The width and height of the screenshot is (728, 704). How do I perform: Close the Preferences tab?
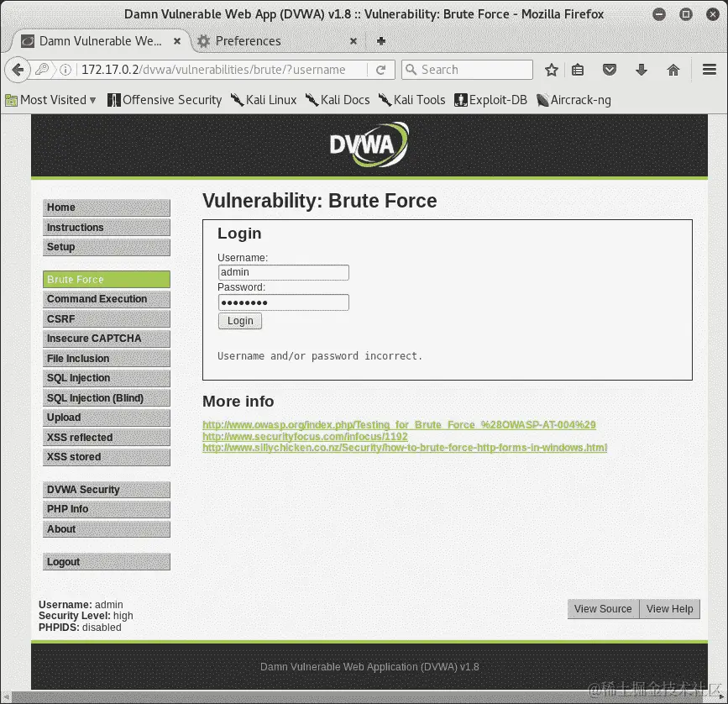pos(354,41)
